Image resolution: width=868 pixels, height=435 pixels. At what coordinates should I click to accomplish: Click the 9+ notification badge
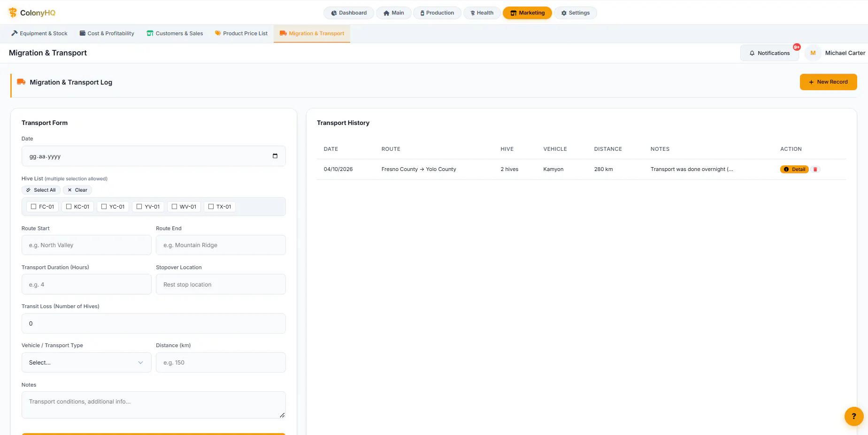coord(797,47)
